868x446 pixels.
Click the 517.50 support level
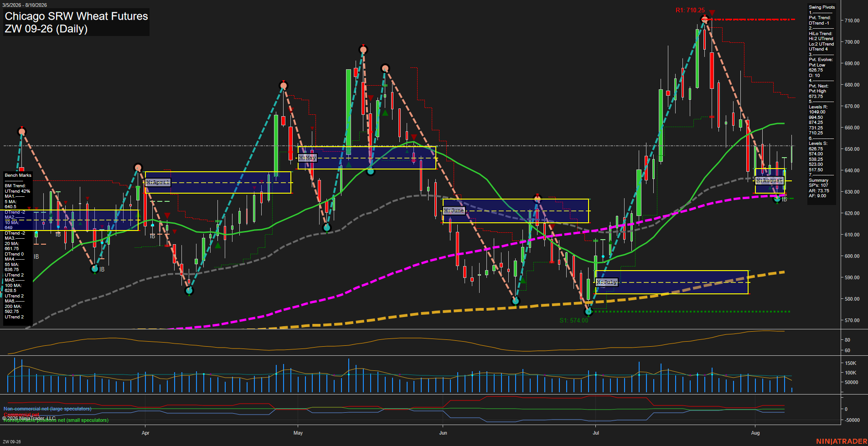pos(816,170)
